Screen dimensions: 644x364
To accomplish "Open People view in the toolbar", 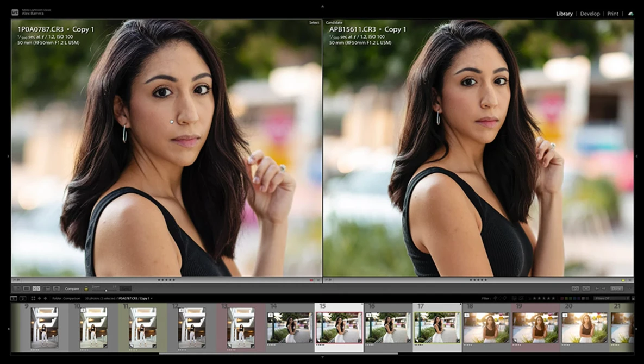I will tap(57, 288).
